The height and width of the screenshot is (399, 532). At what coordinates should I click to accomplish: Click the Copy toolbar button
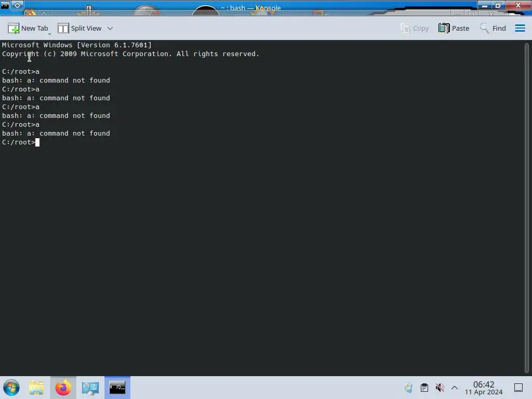pos(414,28)
